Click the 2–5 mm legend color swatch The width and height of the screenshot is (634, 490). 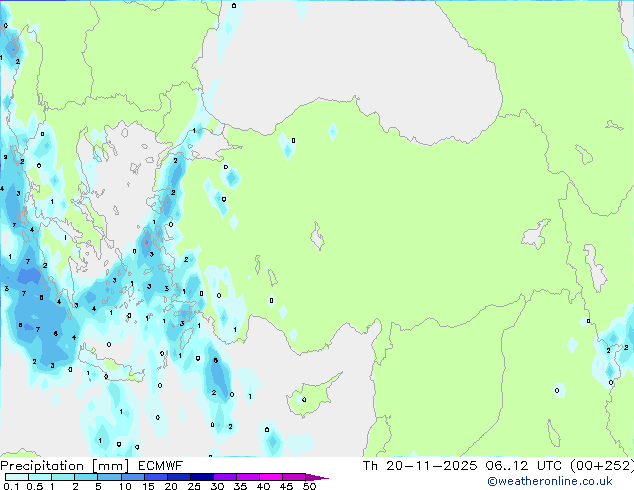(86, 477)
